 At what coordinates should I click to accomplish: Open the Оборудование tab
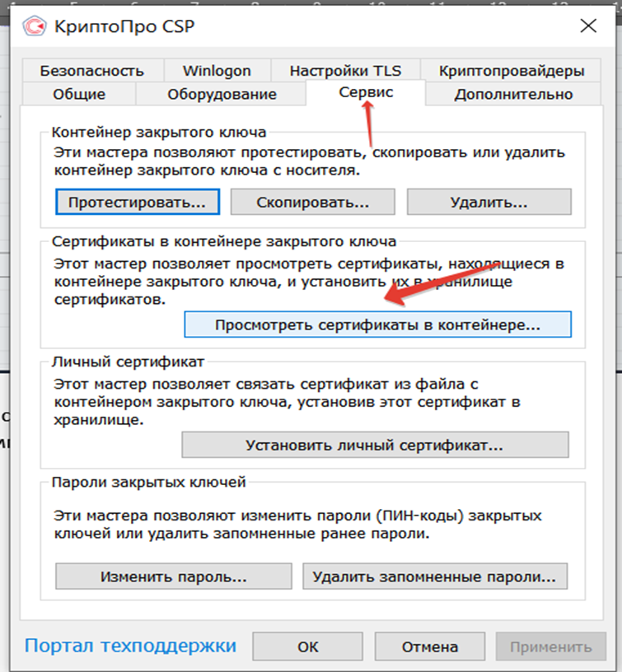[222, 94]
